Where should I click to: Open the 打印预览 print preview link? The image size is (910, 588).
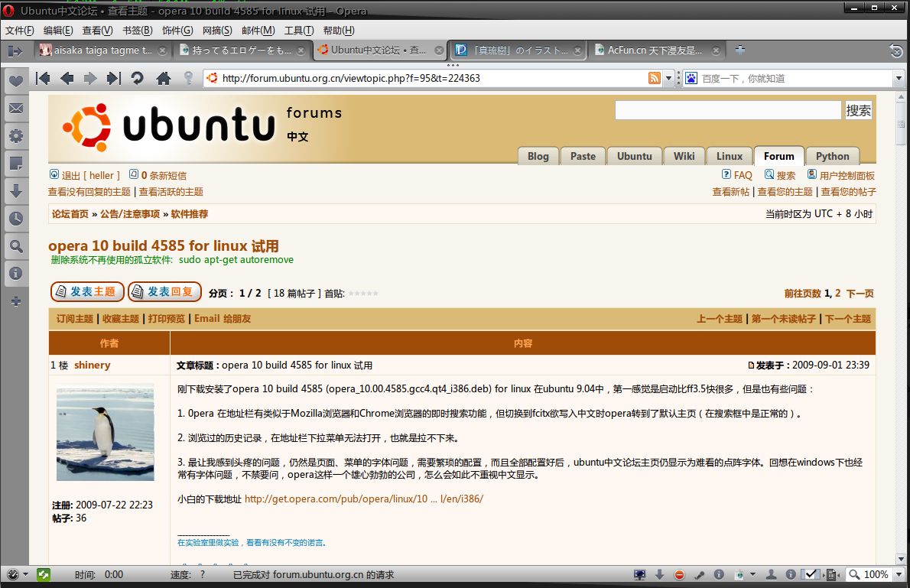click(x=167, y=319)
